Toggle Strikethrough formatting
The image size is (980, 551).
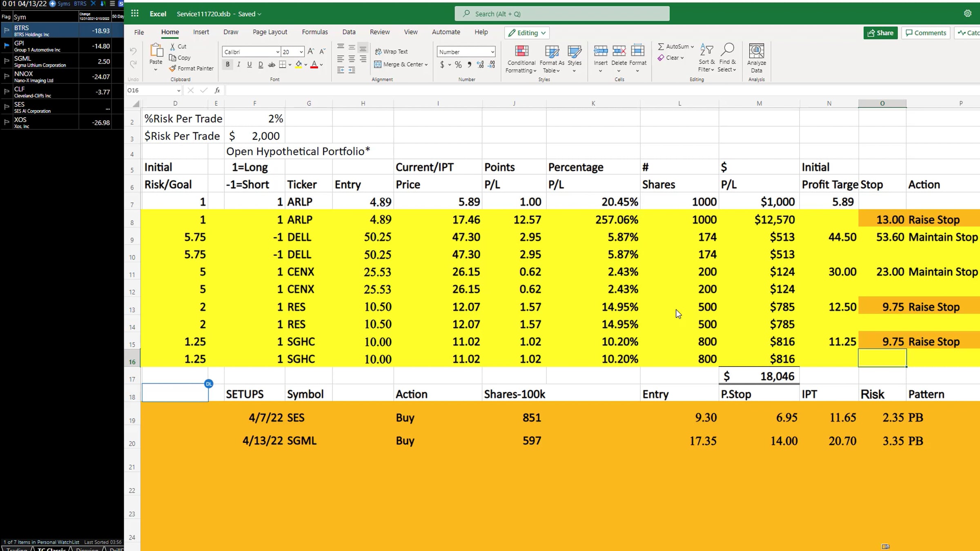click(x=272, y=64)
